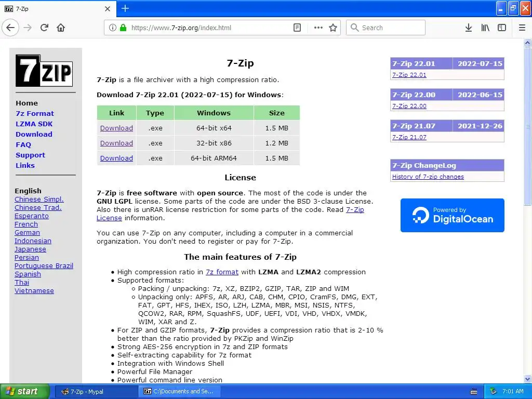The width and height of the screenshot is (532, 399).
Task: Click the 7:01 AM taskbar clock
Action: coord(513,391)
